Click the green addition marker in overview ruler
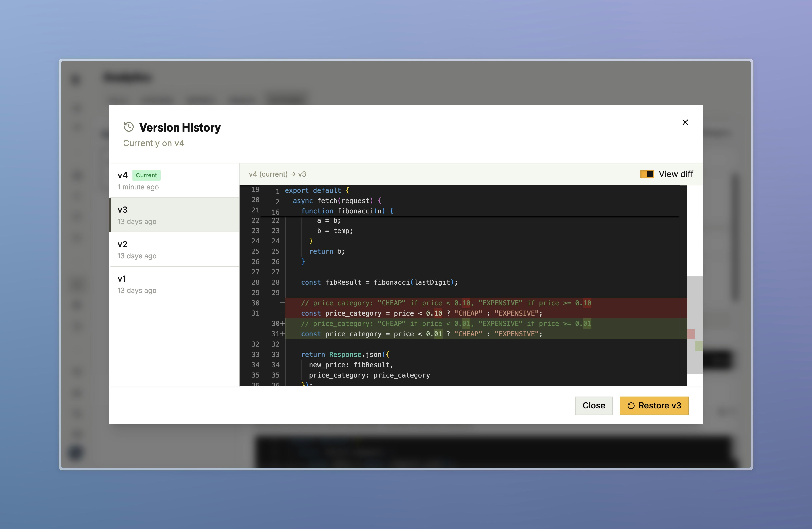812x529 pixels. 698,346
